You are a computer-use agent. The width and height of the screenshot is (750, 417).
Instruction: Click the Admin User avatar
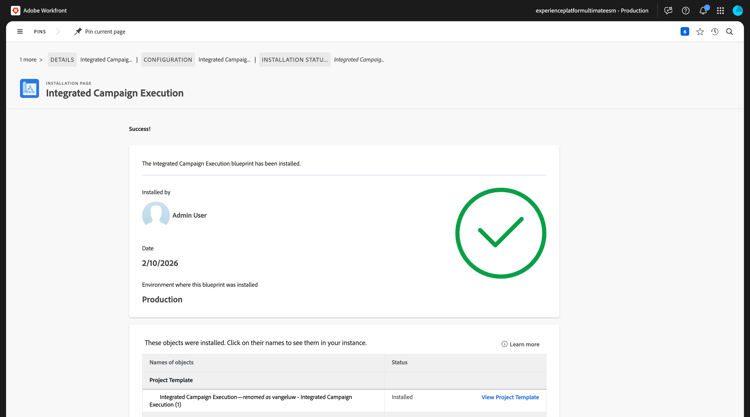tap(155, 214)
